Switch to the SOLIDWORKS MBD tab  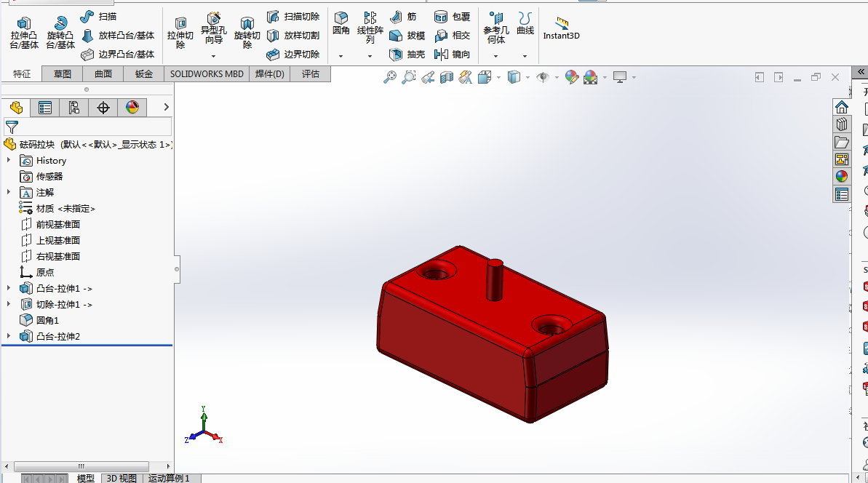click(207, 74)
